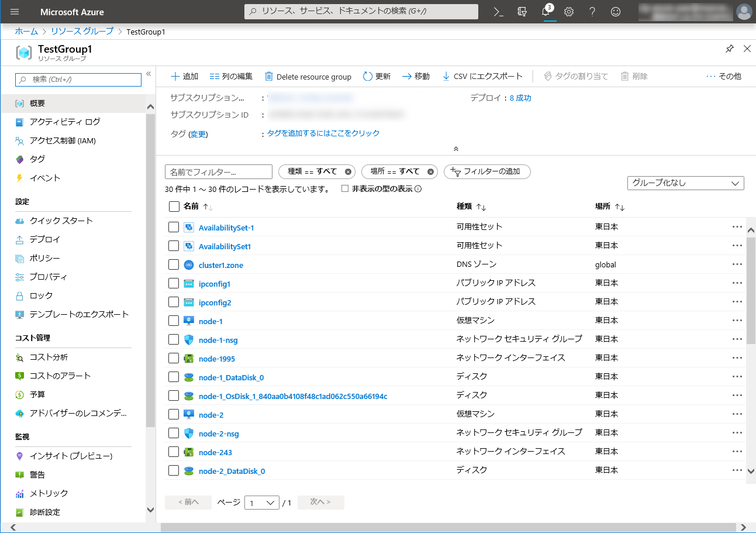
Task: Open the page number dropdown
Action: click(x=261, y=503)
